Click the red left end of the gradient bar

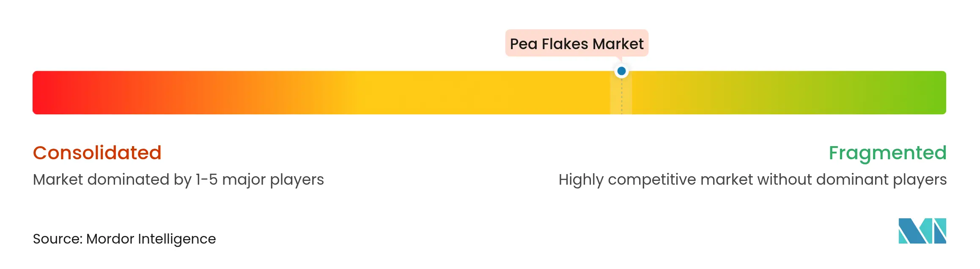(x=47, y=92)
